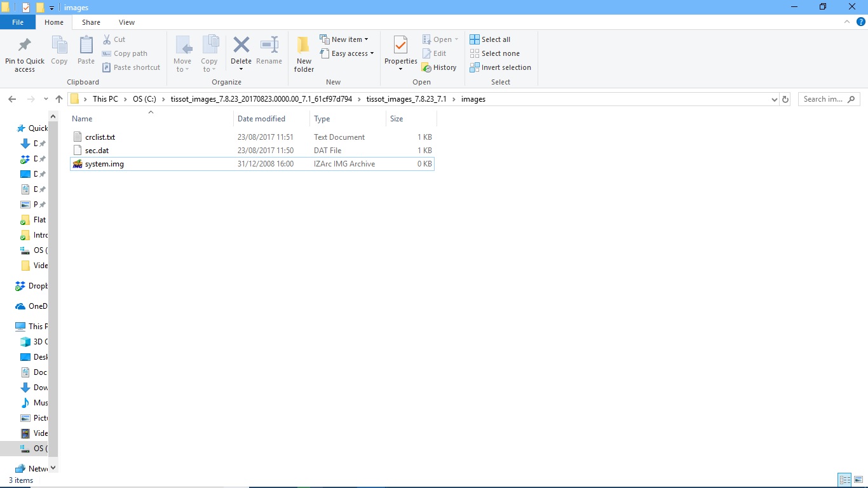This screenshot has height=488, width=868.
Task: Click the Search images input field
Action: click(824, 99)
